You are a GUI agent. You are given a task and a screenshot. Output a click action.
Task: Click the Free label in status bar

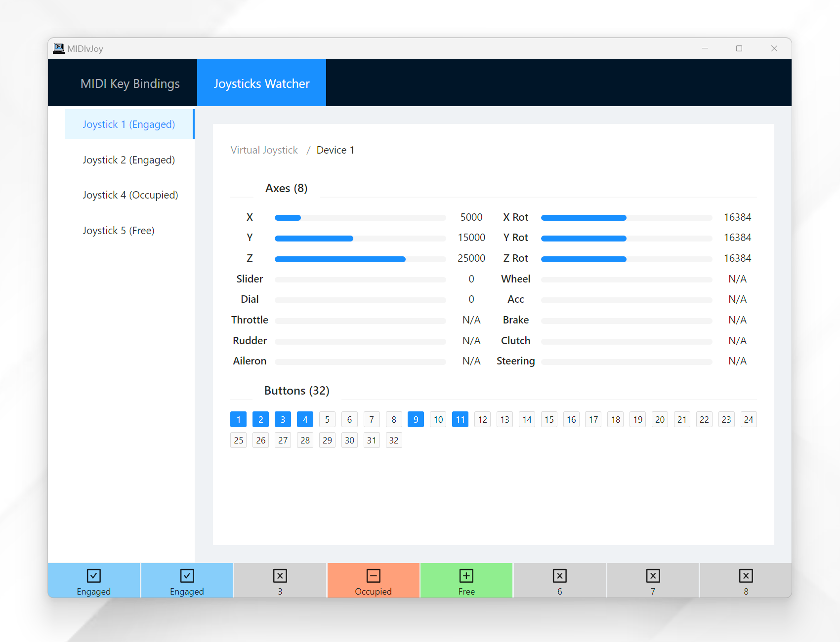(x=466, y=592)
